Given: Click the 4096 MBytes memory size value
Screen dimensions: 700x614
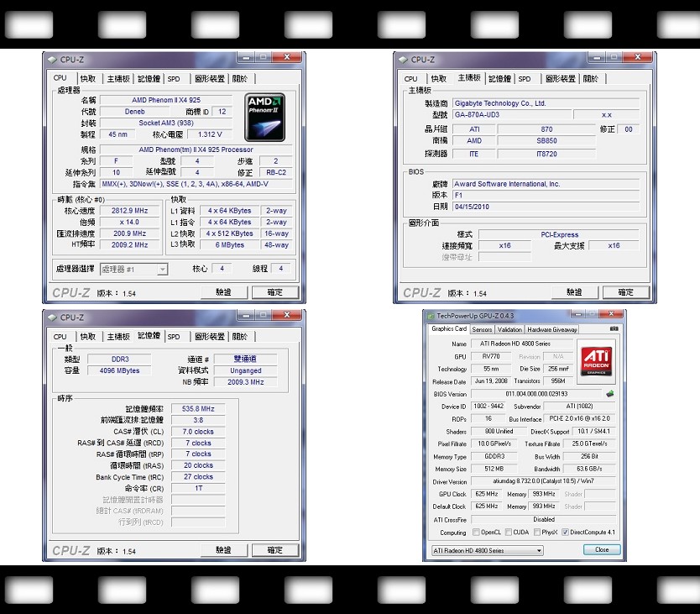Looking at the screenshot, I should [119, 370].
